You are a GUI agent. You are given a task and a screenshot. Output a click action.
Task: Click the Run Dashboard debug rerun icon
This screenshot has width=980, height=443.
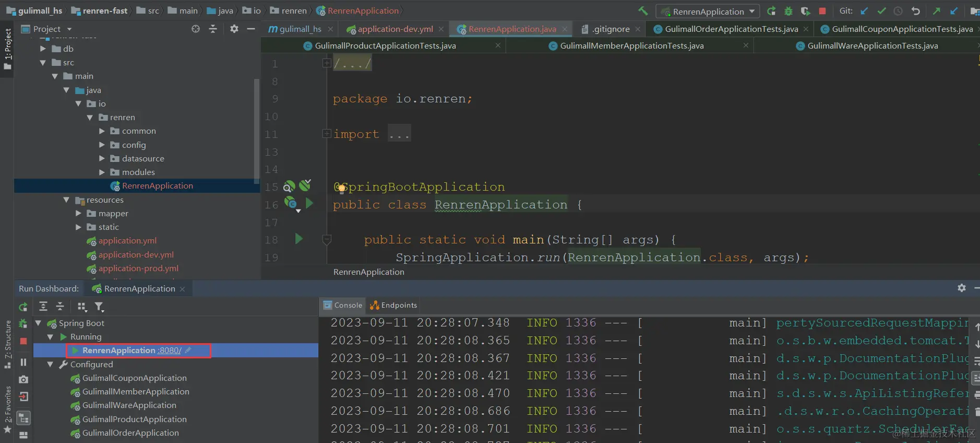(x=23, y=324)
